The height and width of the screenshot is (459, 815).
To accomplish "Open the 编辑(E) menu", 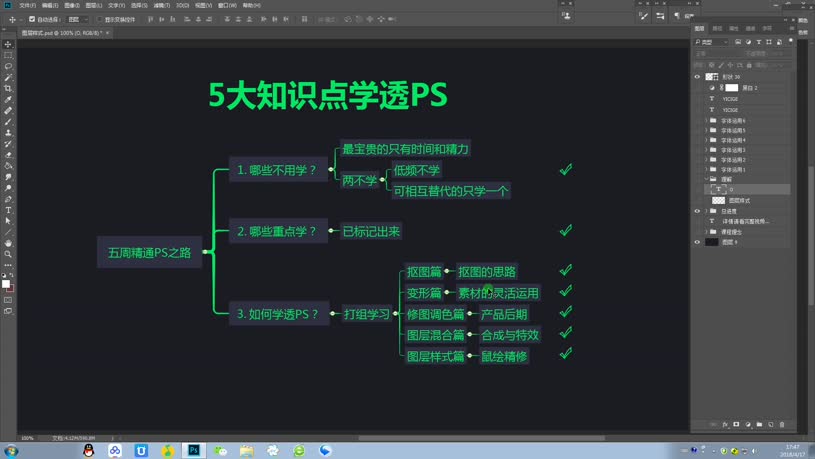I will [x=50, y=5].
